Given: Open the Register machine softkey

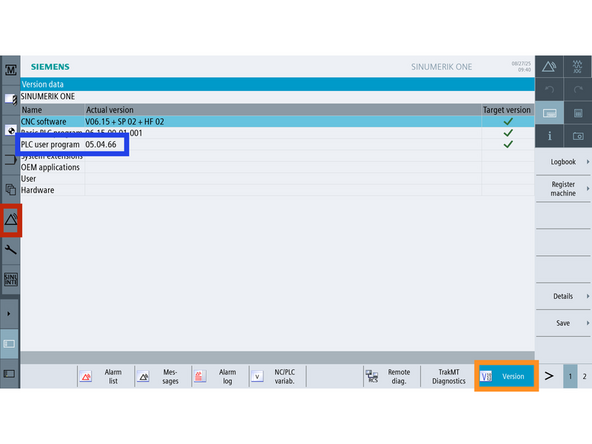Looking at the screenshot, I should pyautogui.click(x=563, y=189).
